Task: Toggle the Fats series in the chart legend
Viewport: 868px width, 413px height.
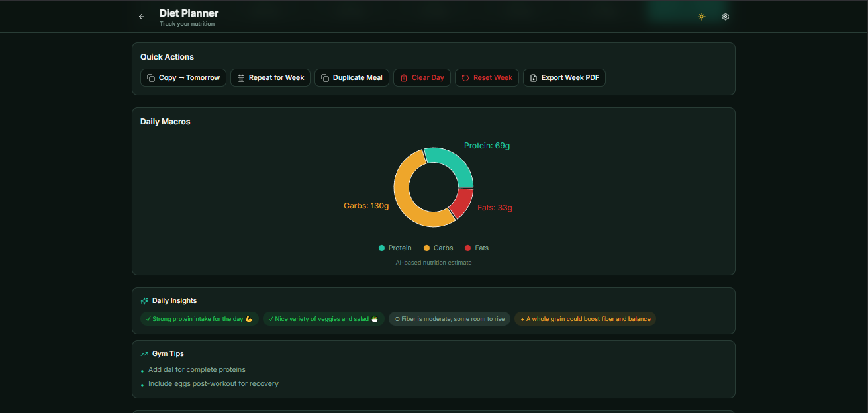Action: [476, 248]
